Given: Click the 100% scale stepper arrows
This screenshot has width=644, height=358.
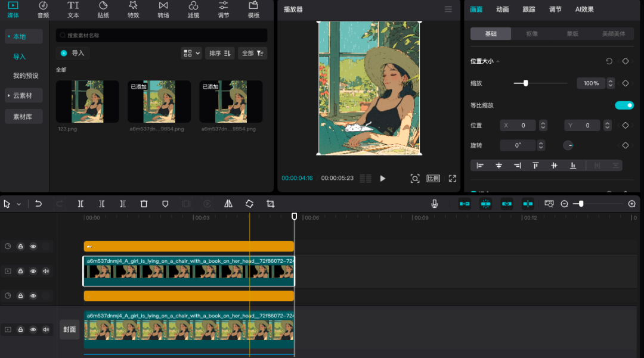Looking at the screenshot, I should (x=611, y=83).
